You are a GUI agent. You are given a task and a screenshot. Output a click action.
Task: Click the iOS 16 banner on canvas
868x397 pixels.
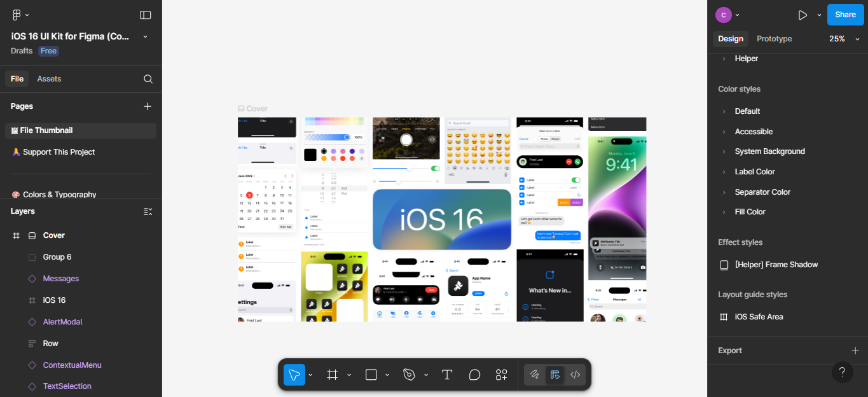442,219
